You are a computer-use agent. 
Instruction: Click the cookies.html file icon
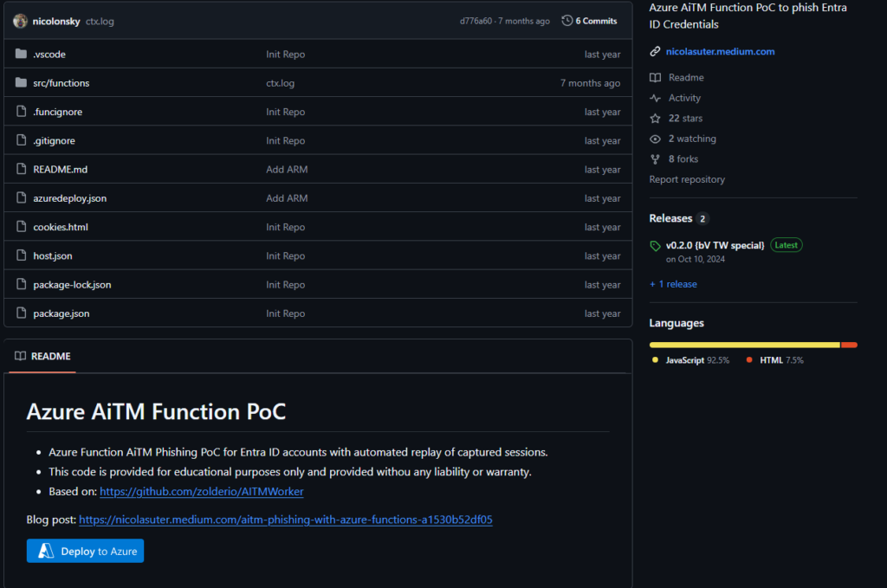click(x=22, y=227)
